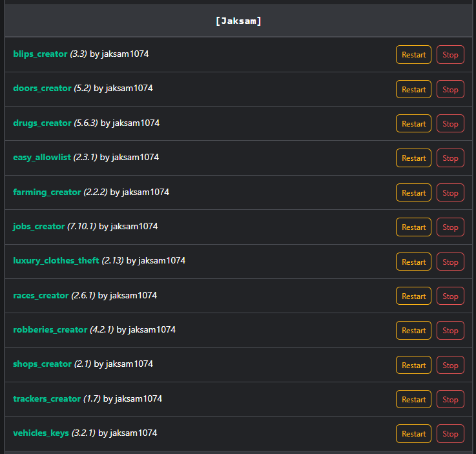
Task: Restart the easy_allowlist resource
Action: pyautogui.click(x=413, y=158)
